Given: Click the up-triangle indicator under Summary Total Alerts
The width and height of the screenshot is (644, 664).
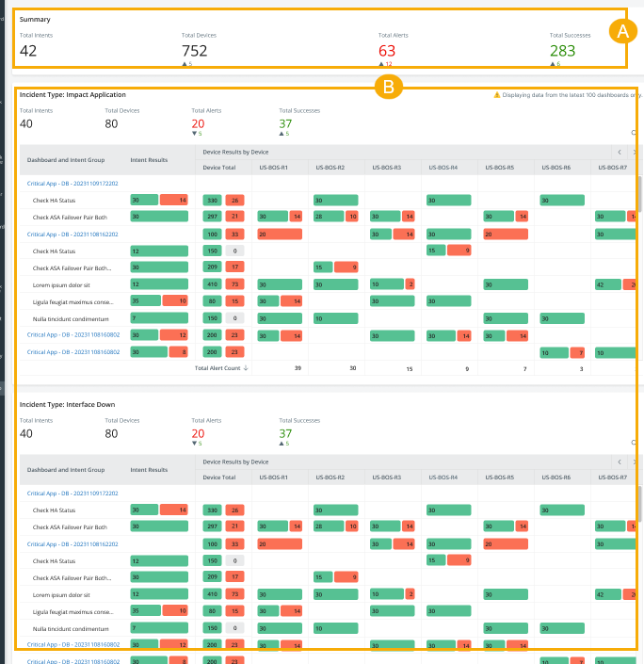Looking at the screenshot, I should (380, 64).
